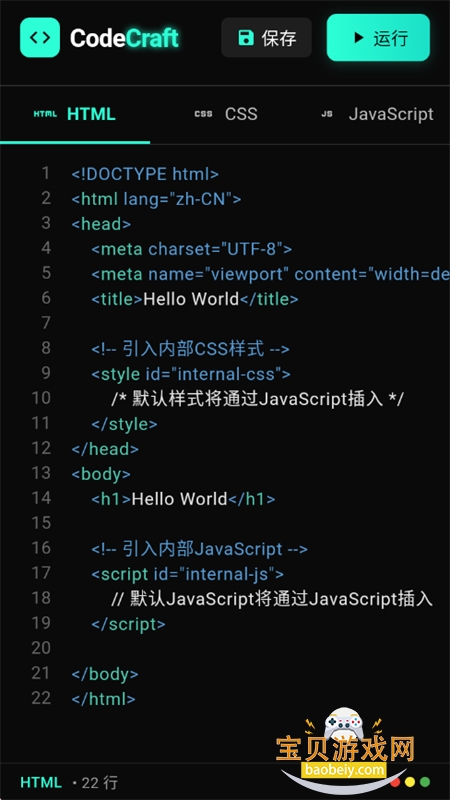Screen dimensions: 450x800
Task: Click the CodeCraft logo icon
Action: pyautogui.click(x=40, y=37)
